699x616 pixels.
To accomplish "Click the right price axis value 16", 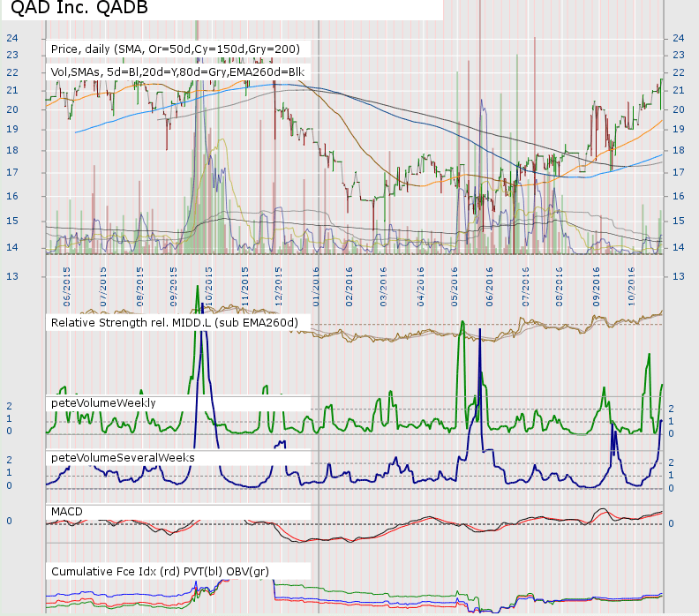I will (x=679, y=196).
